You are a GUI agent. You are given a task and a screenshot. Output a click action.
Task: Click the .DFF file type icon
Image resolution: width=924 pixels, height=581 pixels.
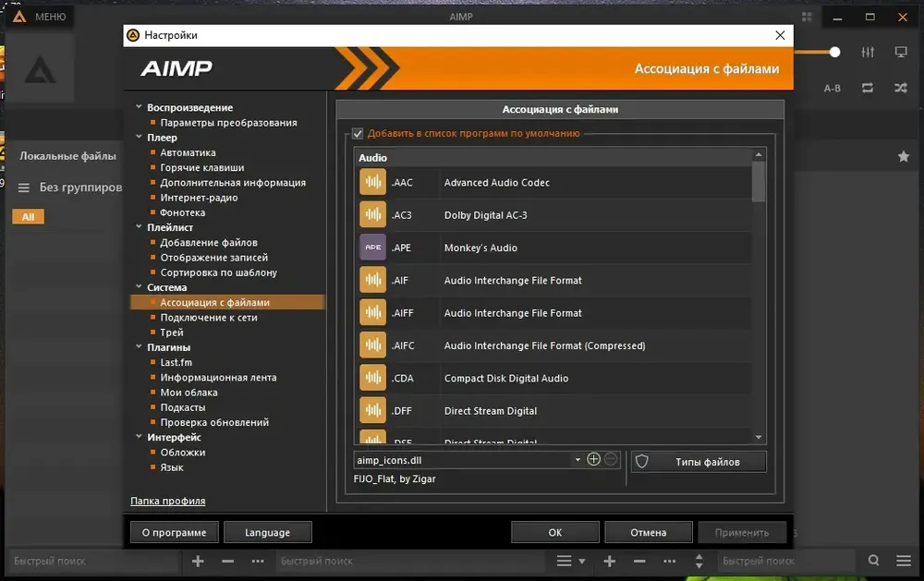[372, 411]
